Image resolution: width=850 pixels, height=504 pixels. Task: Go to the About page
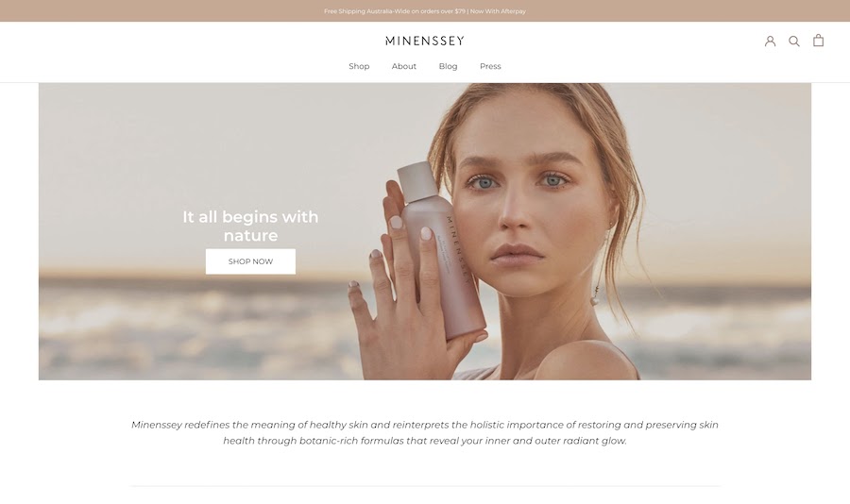[404, 66]
